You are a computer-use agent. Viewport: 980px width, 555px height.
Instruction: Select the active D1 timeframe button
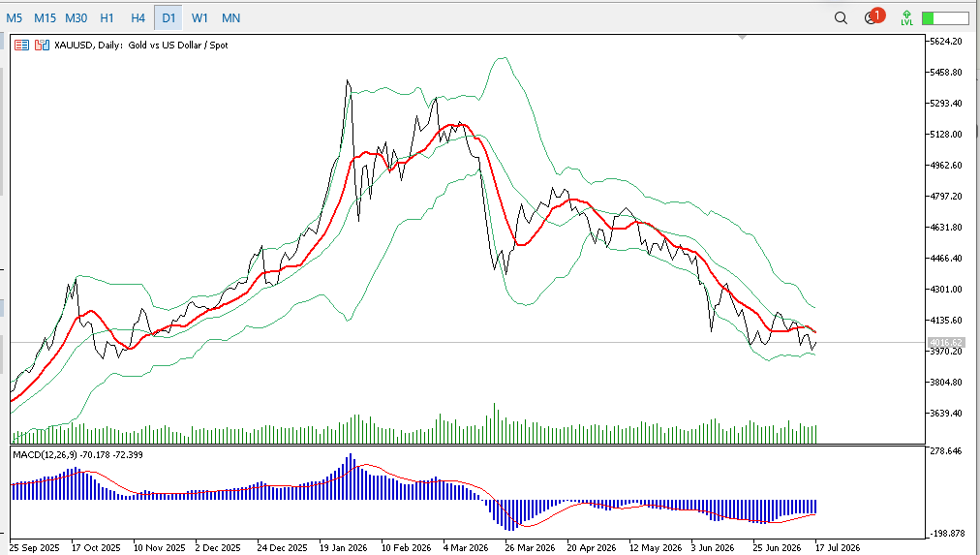click(168, 18)
